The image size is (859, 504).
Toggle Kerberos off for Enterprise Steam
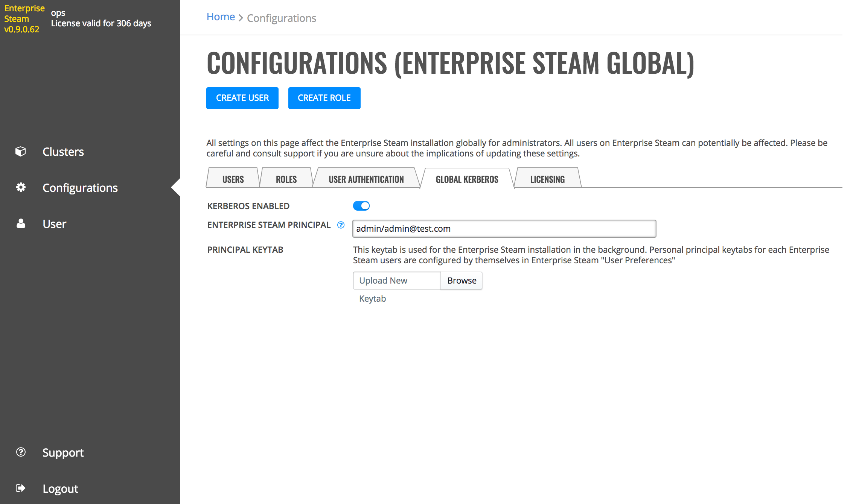361,206
